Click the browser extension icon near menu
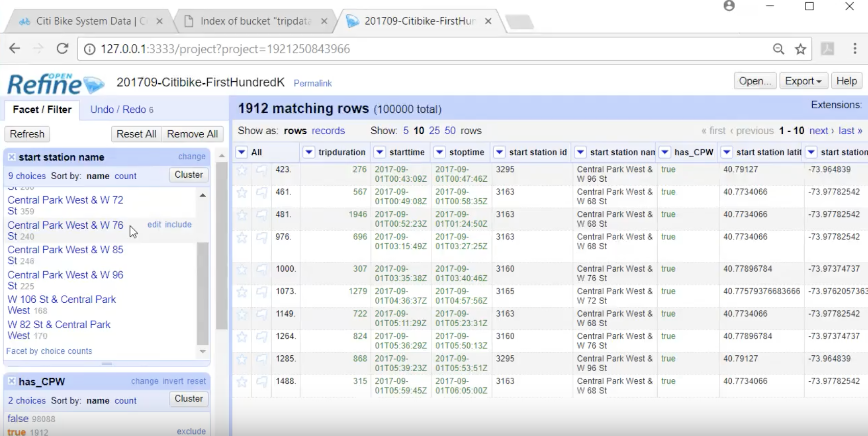Image resolution: width=868 pixels, height=436 pixels. click(x=827, y=49)
